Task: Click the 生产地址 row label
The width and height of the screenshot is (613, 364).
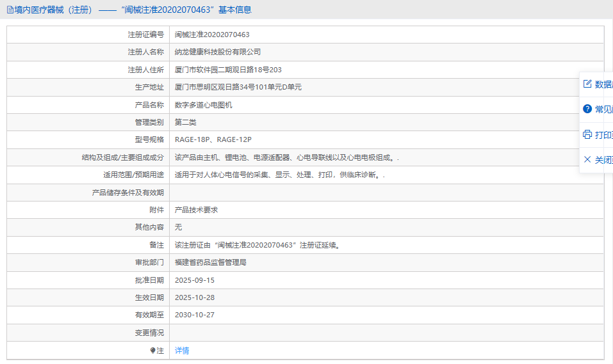Action: coord(149,87)
